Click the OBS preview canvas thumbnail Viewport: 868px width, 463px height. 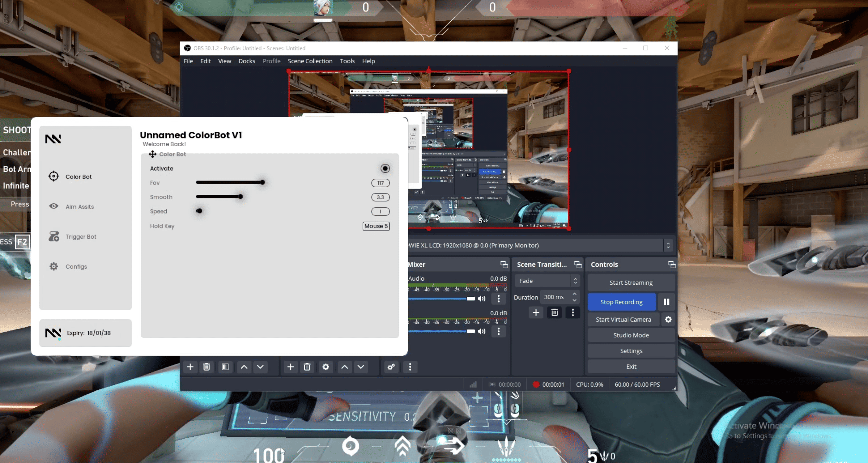coord(429,150)
